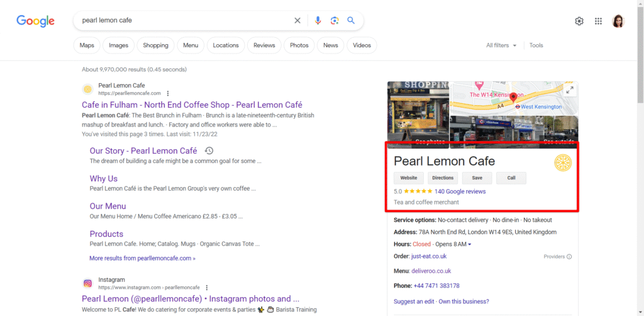Screen dimensions: 644x316
Task: Click the Instagram favicon icon
Action: pyautogui.click(x=87, y=283)
